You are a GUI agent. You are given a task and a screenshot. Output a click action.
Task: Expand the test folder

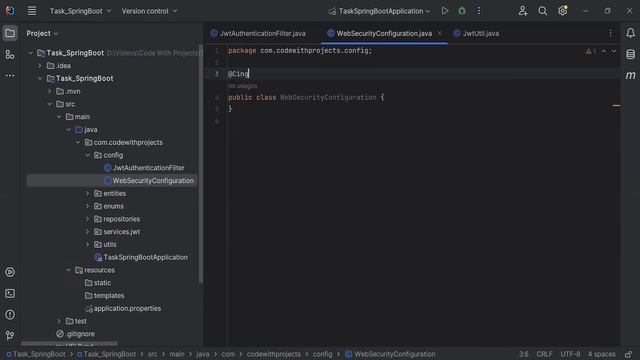[59, 321]
